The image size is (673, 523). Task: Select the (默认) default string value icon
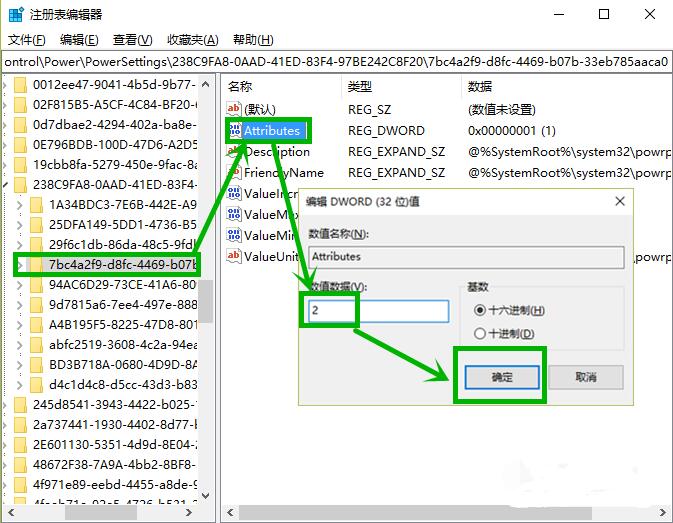tap(234, 109)
